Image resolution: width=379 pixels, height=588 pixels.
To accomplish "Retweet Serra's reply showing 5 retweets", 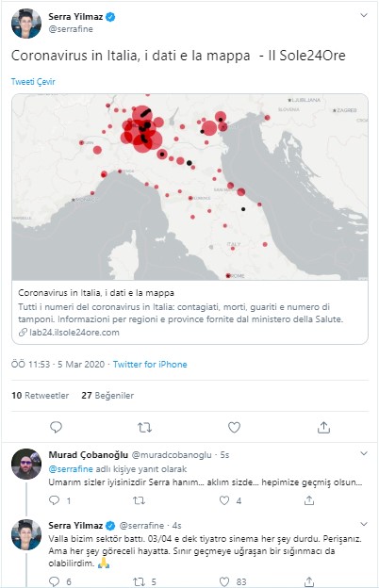I will (140, 581).
